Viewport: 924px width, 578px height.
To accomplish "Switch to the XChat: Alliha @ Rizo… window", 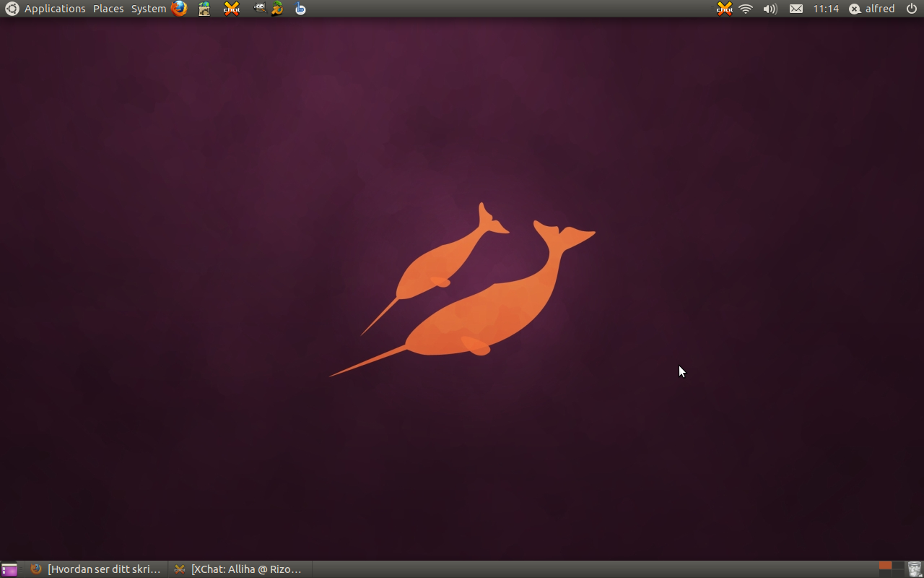I will click(x=240, y=569).
